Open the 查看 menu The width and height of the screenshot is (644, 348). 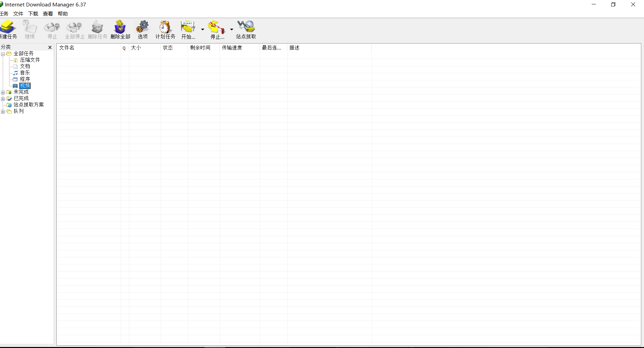[48, 13]
